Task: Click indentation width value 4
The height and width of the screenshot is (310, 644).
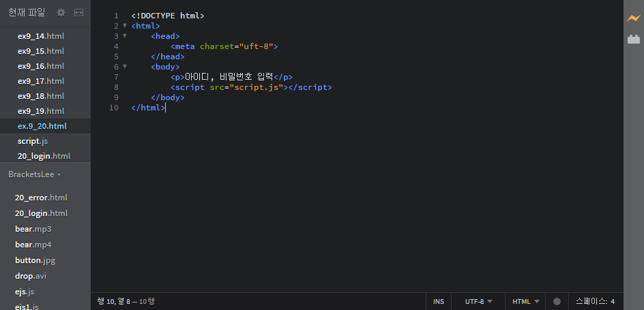Action: click(613, 301)
